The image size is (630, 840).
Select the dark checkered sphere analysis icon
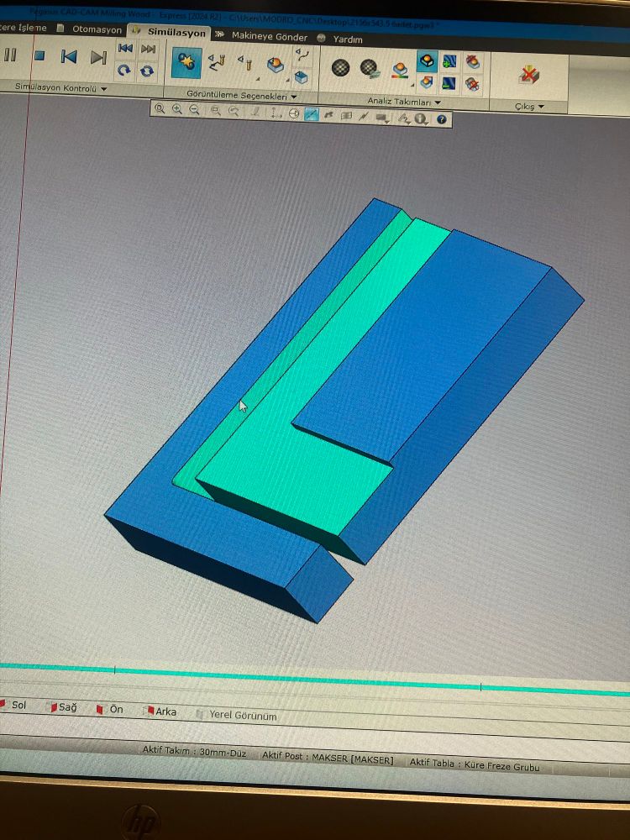point(341,67)
